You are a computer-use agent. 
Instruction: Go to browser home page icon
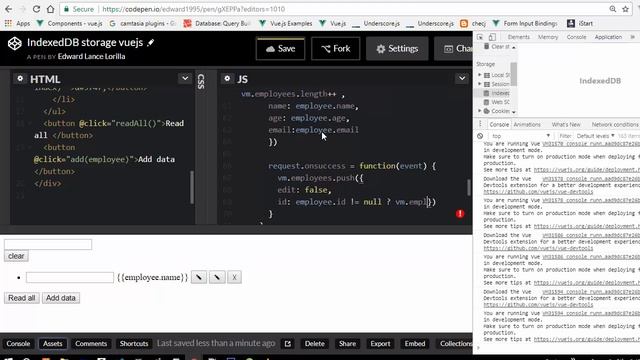50,9
